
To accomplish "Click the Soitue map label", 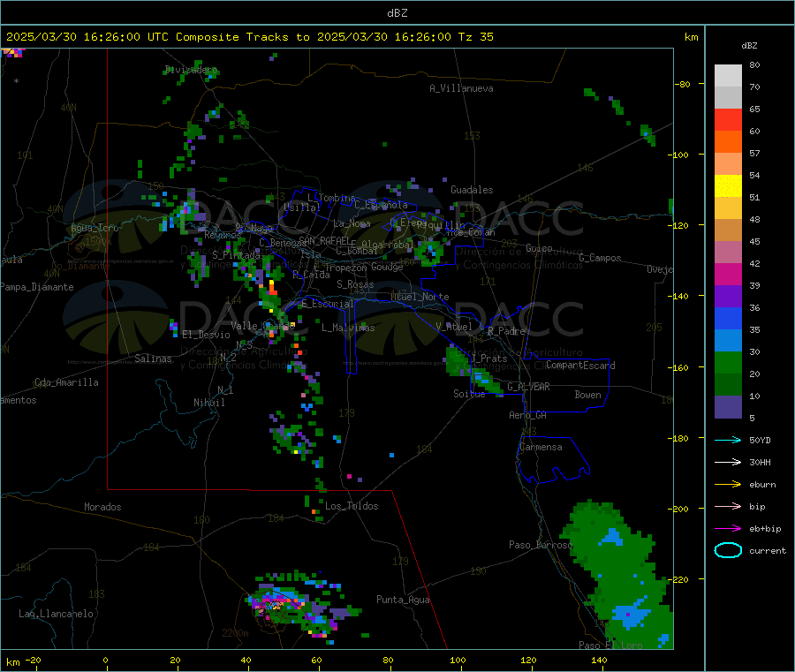I will pos(469,394).
